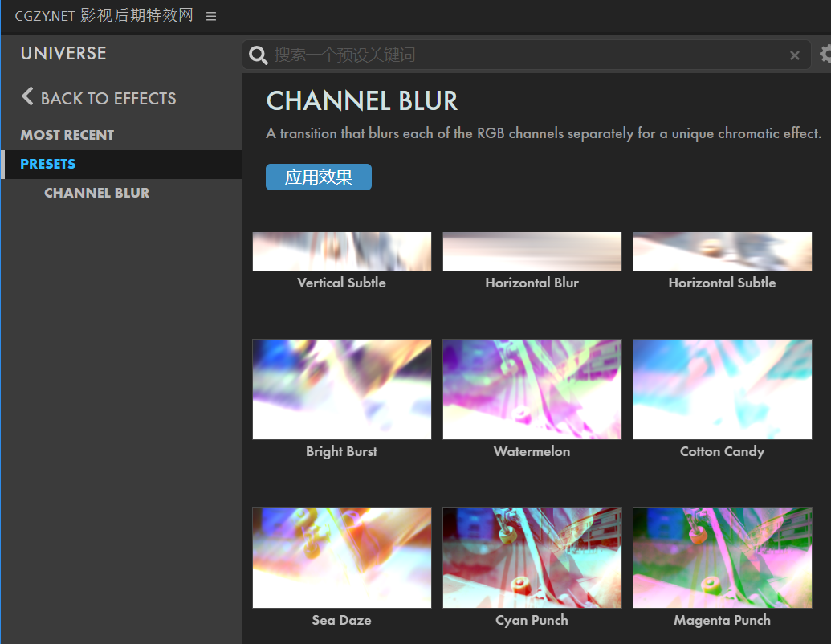Click the Horizontal Blur label
The height and width of the screenshot is (644, 831).
coord(532,283)
